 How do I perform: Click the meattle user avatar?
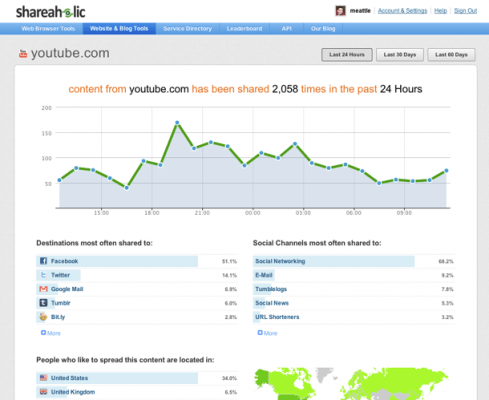point(340,11)
